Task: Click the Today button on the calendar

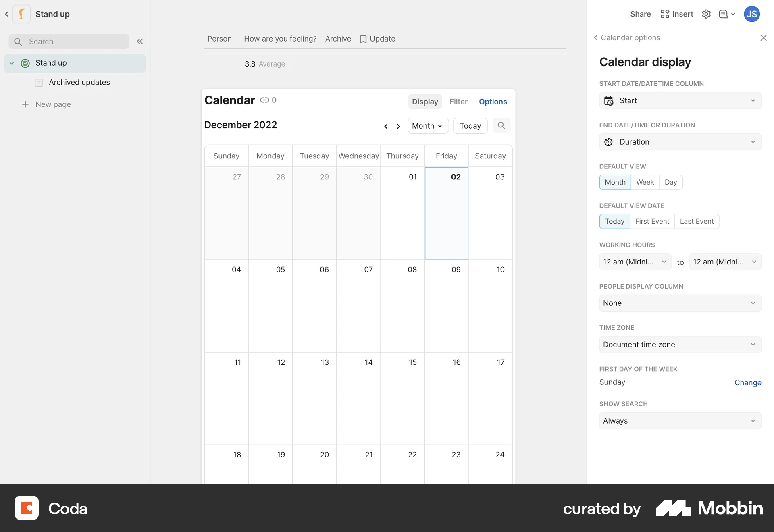Action: pyautogui.click(x=470, y=125)
